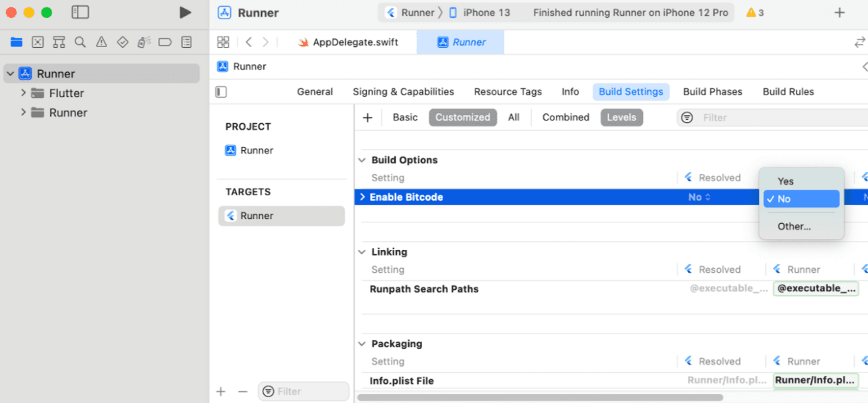
Task: Click the Runner app icon in breadcrumb bar
Action: pyautogui.click(x=223, y=66)
